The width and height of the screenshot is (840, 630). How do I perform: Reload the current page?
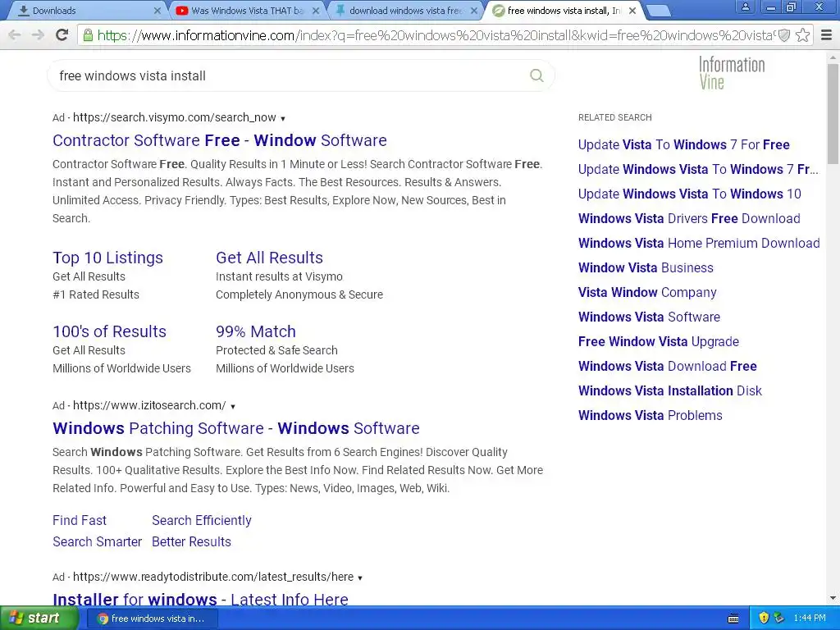[x=62, y=35]
